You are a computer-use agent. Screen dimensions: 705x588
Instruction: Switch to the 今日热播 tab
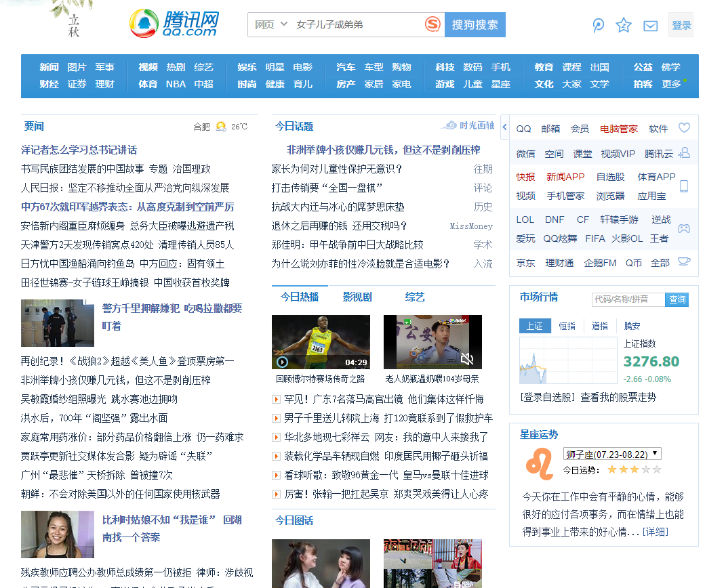[x=300, y=297]
